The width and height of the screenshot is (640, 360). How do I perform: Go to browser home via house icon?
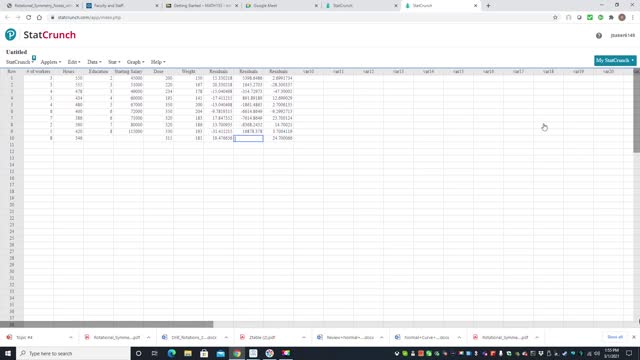coord(39,18)
